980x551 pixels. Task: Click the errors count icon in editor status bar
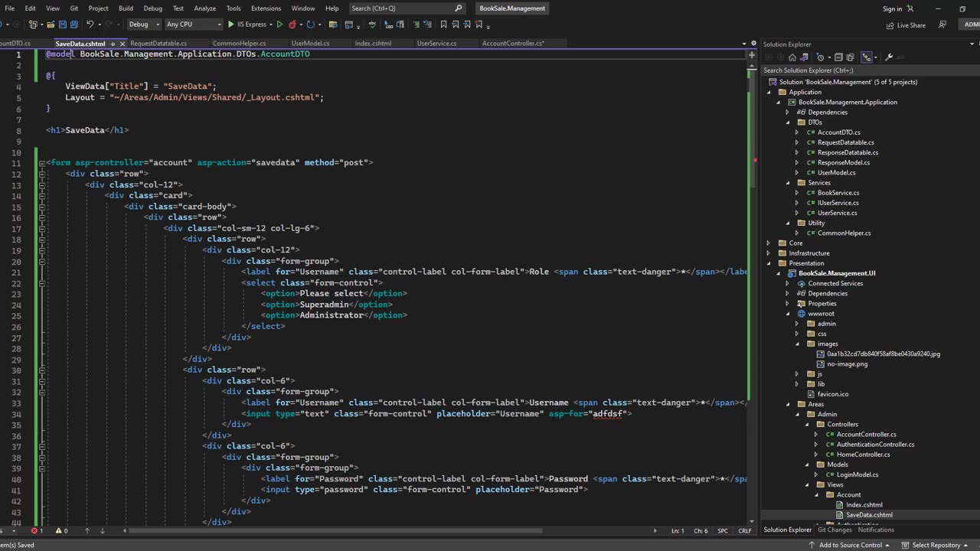coord(34,530)
